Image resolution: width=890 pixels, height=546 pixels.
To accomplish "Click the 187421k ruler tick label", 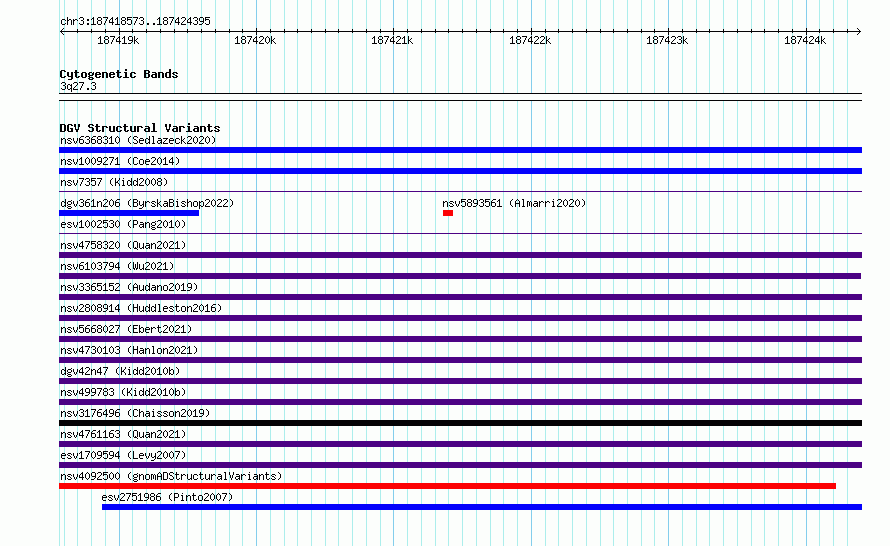I will [392, 40].
